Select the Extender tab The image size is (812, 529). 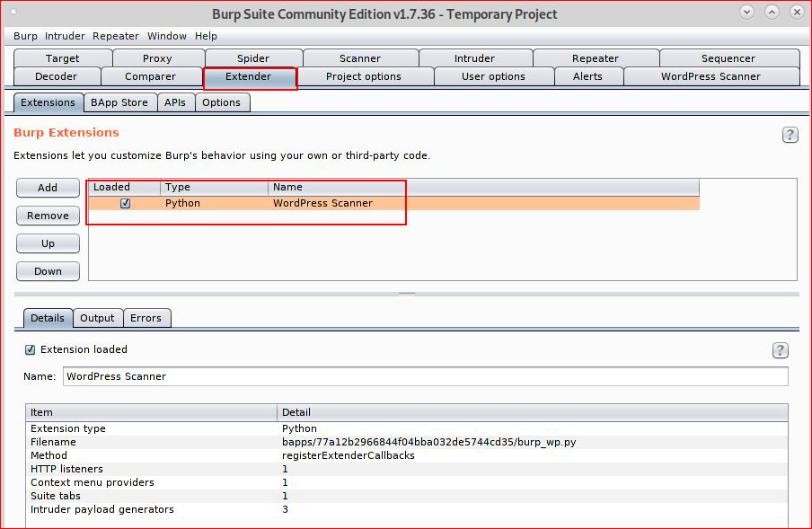tap(249, 76)
